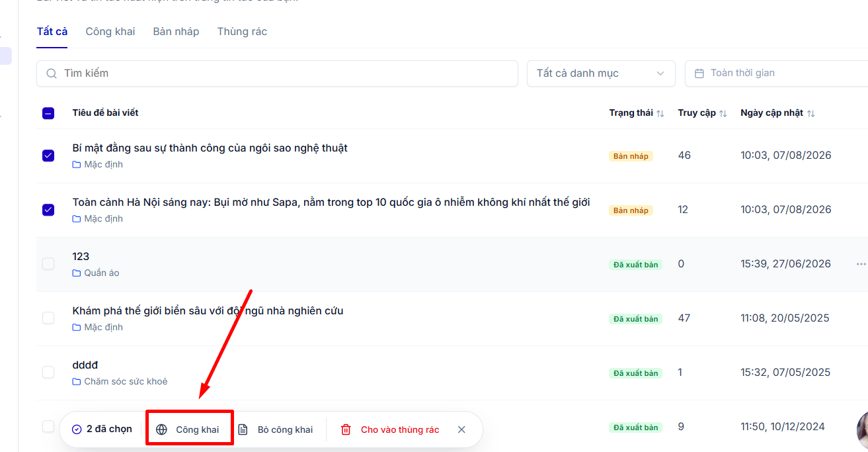The height and width of the screenshot is (452, 868).
Task: Open the article titled 123
Action: (x=81, y=257)
